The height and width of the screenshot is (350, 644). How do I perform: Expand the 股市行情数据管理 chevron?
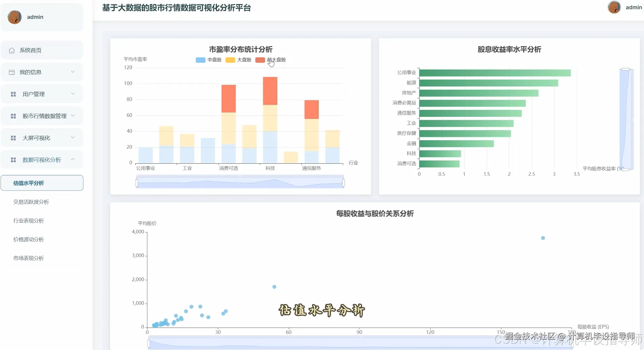point(73,116)
